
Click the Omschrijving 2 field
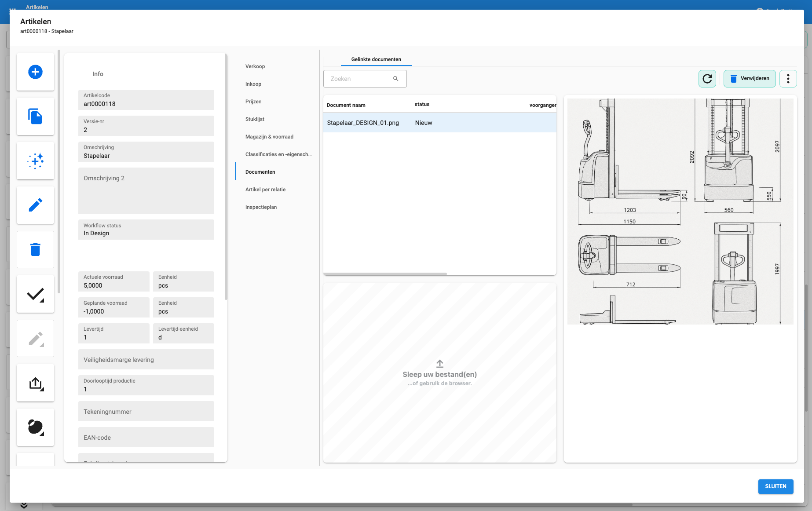coord(146,191)
